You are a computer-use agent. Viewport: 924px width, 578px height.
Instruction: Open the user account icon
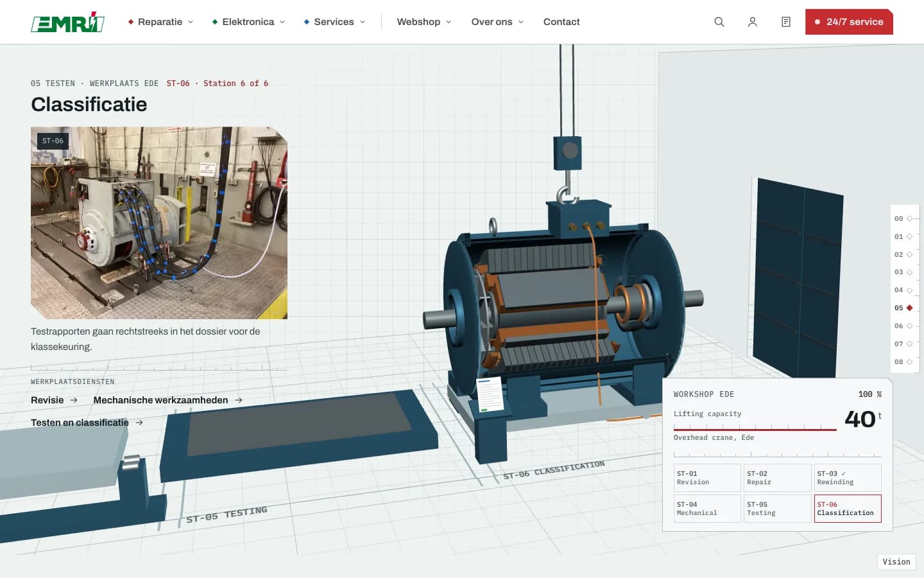(x=753, y=22)
